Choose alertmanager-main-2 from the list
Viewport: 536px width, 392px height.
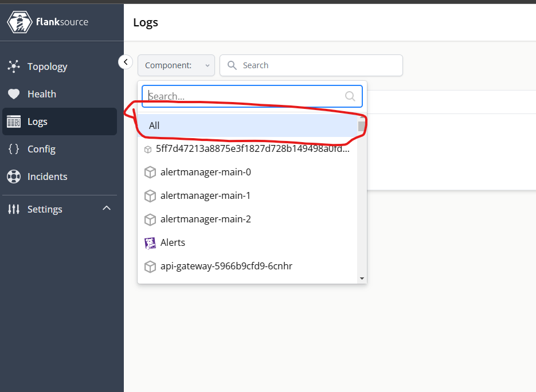coord(206,219)
